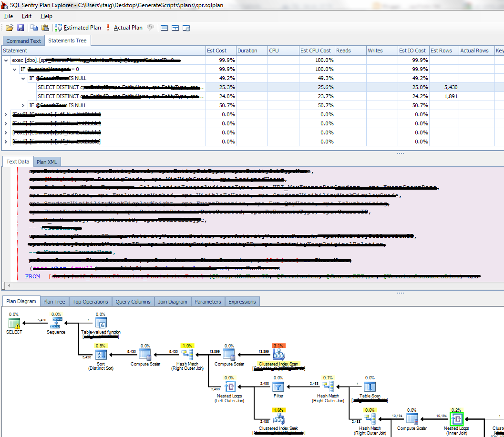Open the Plan Tree tab
The height and width of the screenshot is (437, 504).
[54, 302]
